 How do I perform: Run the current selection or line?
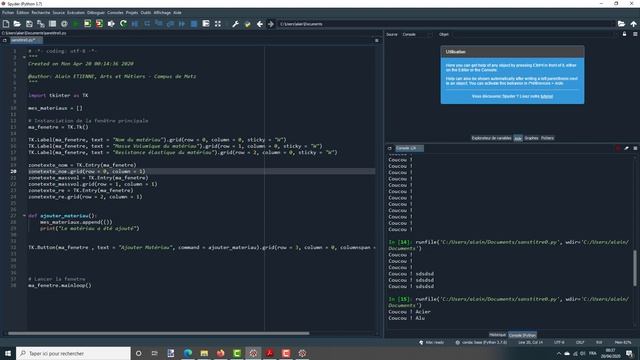(x=111, y=24)
